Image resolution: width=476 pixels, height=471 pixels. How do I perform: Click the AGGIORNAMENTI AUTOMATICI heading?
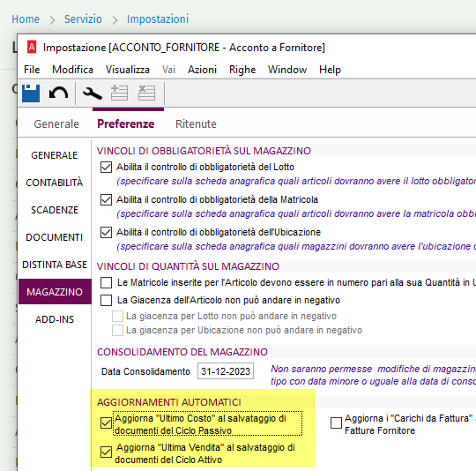click(x=169, y=402)
